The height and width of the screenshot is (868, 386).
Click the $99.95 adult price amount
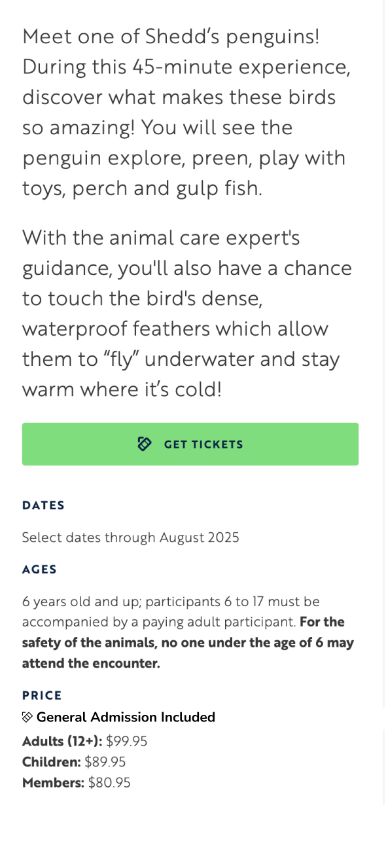tap(127, 742)
